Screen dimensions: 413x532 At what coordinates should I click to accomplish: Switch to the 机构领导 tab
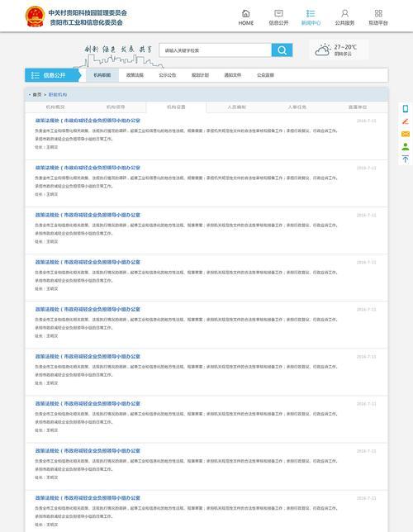(x=116, y=107)
